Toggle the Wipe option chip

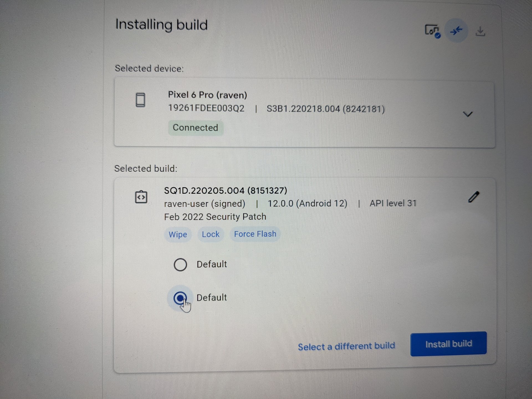pos(178,234)
